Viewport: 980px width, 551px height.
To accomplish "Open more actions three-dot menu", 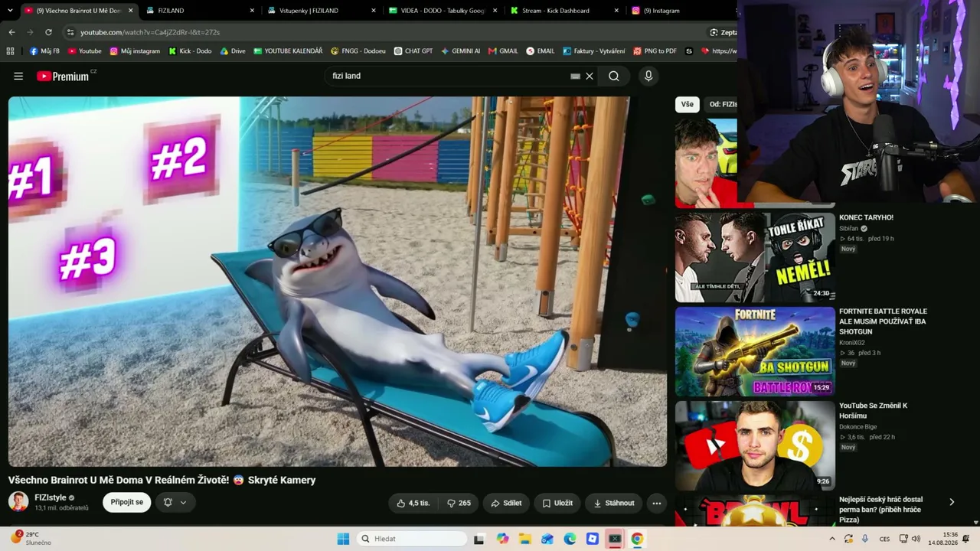I will [x=656, y=503].
